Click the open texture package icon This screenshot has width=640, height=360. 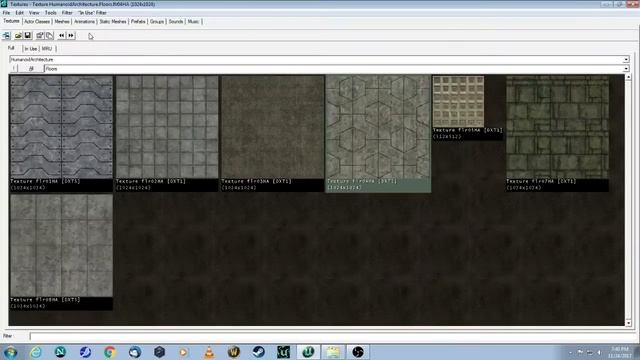(18, 36)
